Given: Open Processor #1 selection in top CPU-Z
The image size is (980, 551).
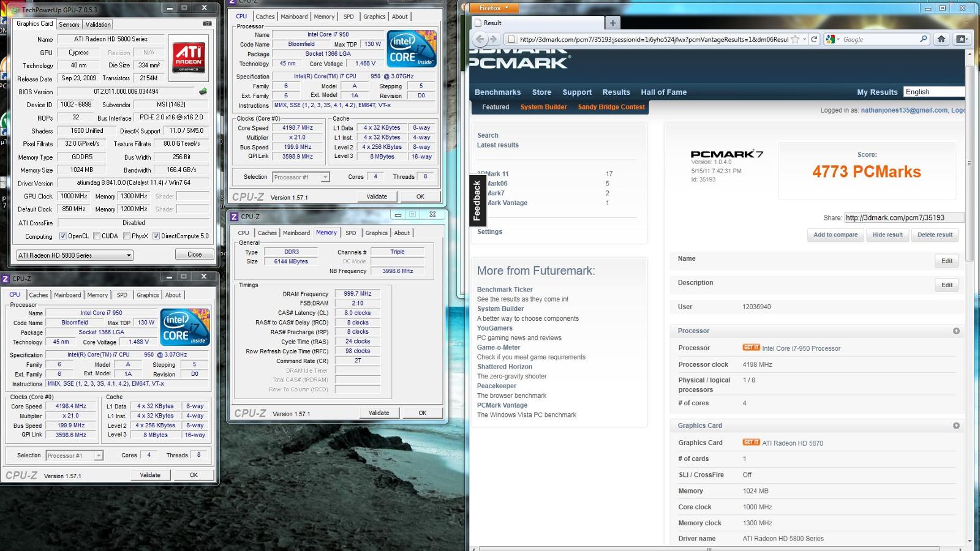Looking at the screenshot, I should 301,177.
